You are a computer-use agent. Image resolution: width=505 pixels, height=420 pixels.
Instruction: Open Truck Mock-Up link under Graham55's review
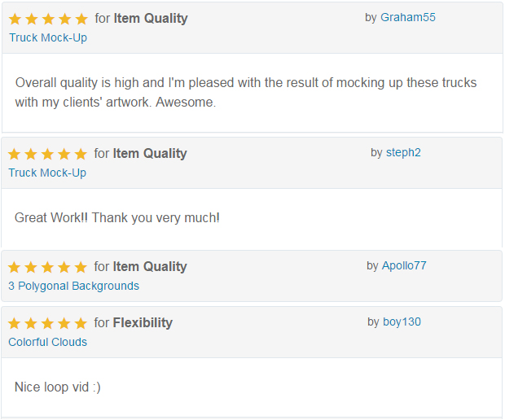48,37
